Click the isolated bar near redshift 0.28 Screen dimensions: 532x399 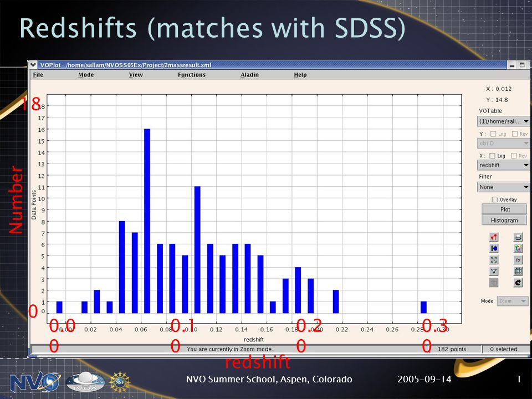[x=423, y=307]
